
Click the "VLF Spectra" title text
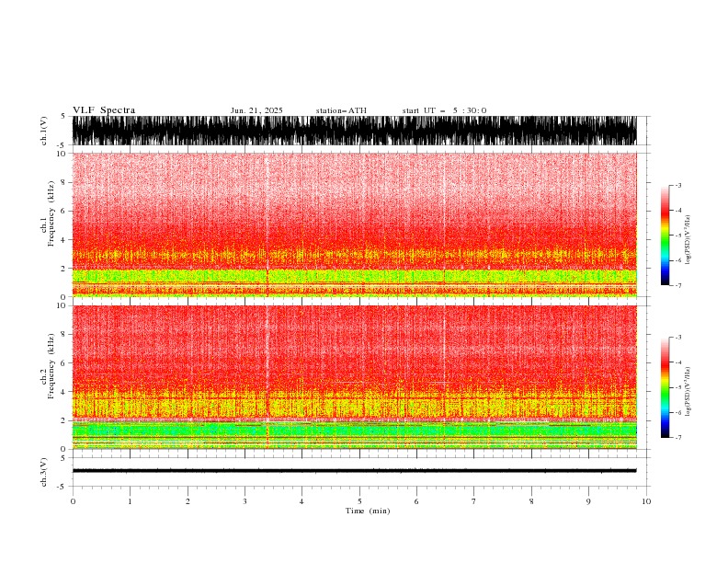click(x=104, y=110)
